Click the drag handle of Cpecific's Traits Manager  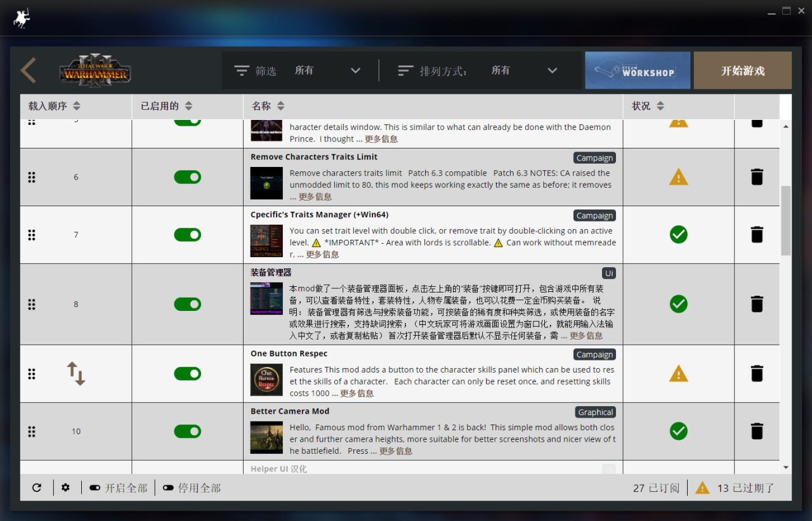[x=32, y=235]
